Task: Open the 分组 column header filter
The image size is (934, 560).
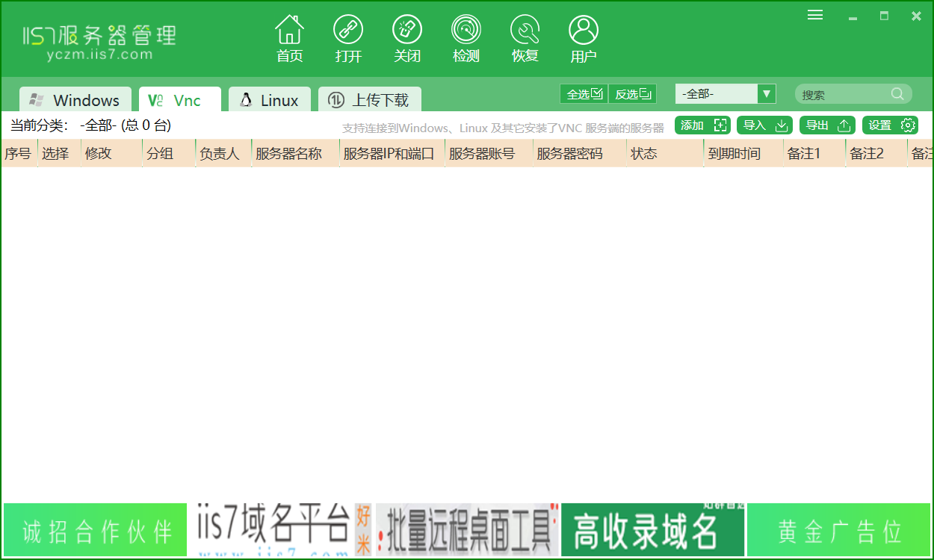Action: coord(159,153)
